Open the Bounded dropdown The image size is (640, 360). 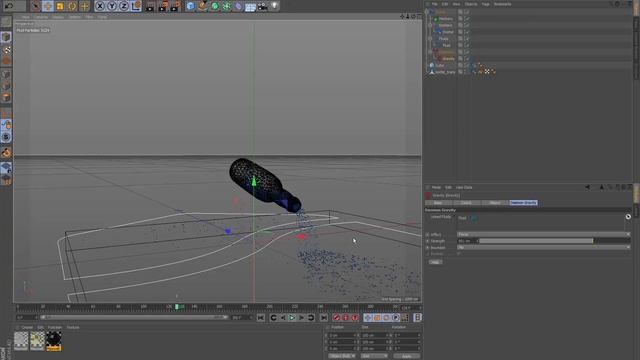click(543, 247)
